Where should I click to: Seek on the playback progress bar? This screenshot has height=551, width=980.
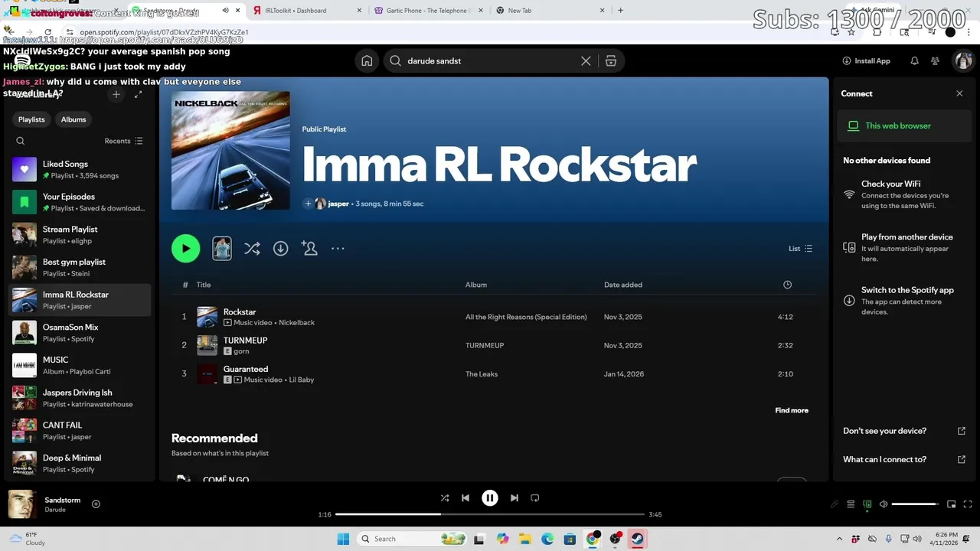coord(490,514)
